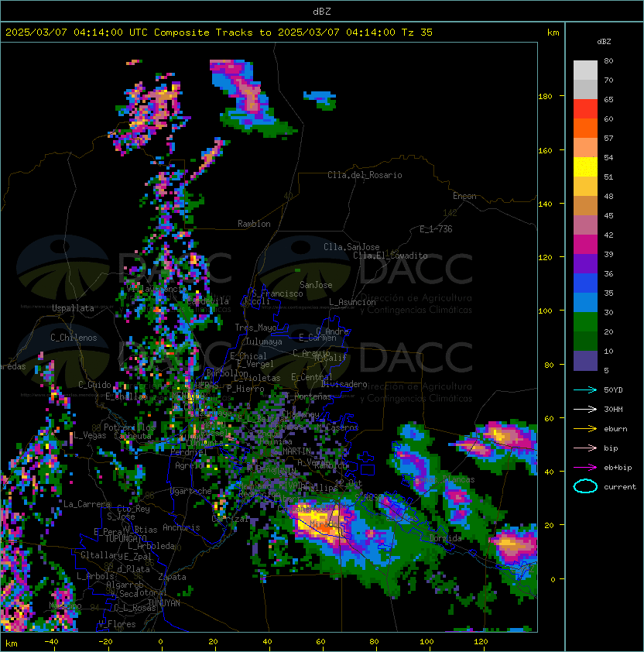
Task: Click the 'Clla.del_Rosario' map label
Action: pyautogui.click(x=365, y=175)
